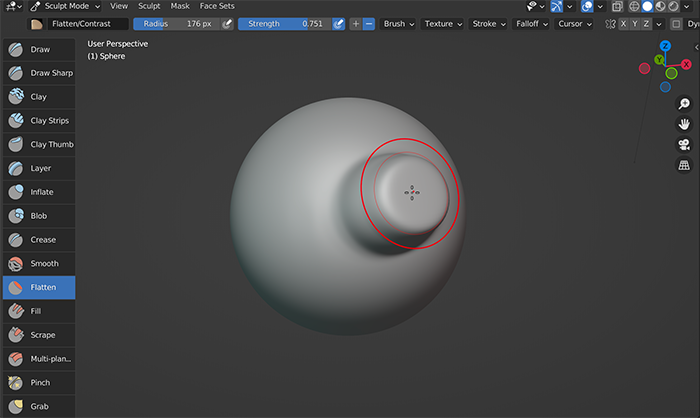This screenshot has height=418, width=700.
Task: Open symmetry options dropdown arrow
Action: pos(658,25)
